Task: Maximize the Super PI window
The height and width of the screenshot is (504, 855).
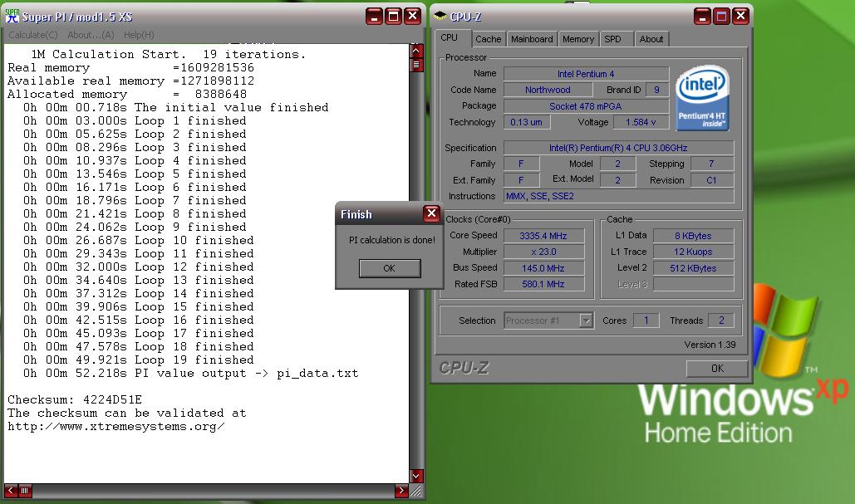Action: pos(393,17)
